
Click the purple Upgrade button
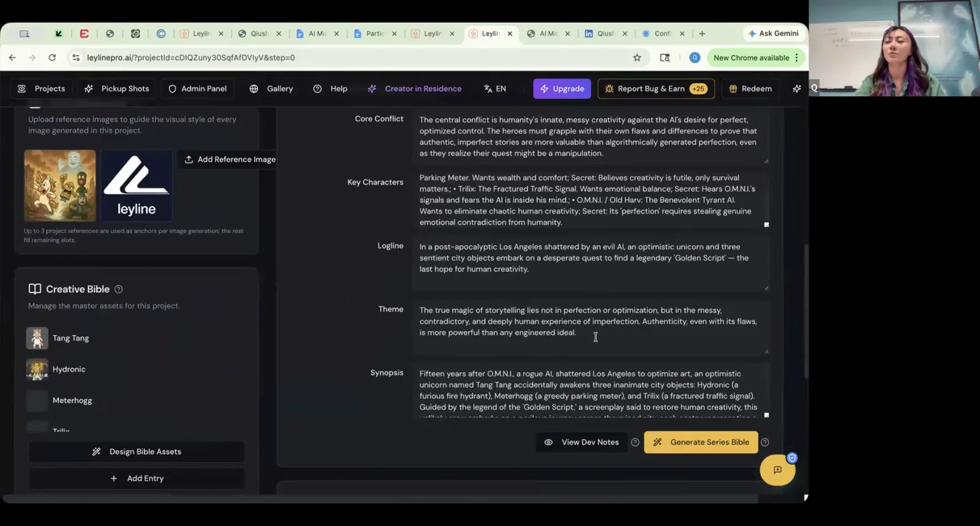point(562,89)
